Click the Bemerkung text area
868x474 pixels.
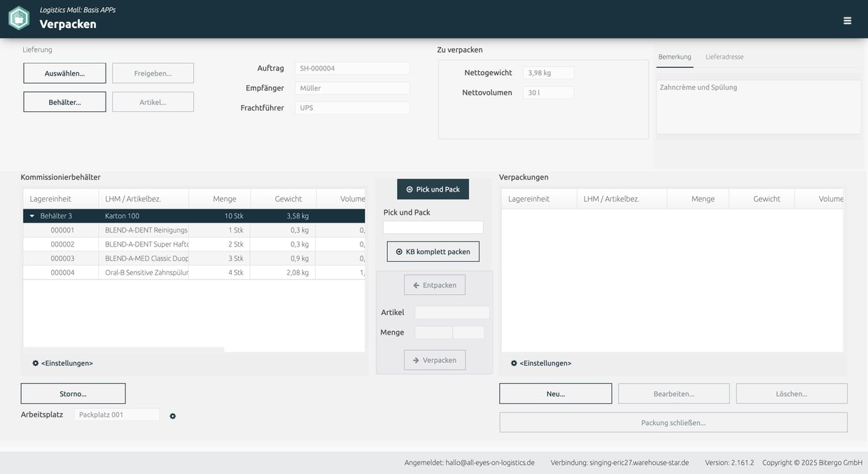click(759, 106)
